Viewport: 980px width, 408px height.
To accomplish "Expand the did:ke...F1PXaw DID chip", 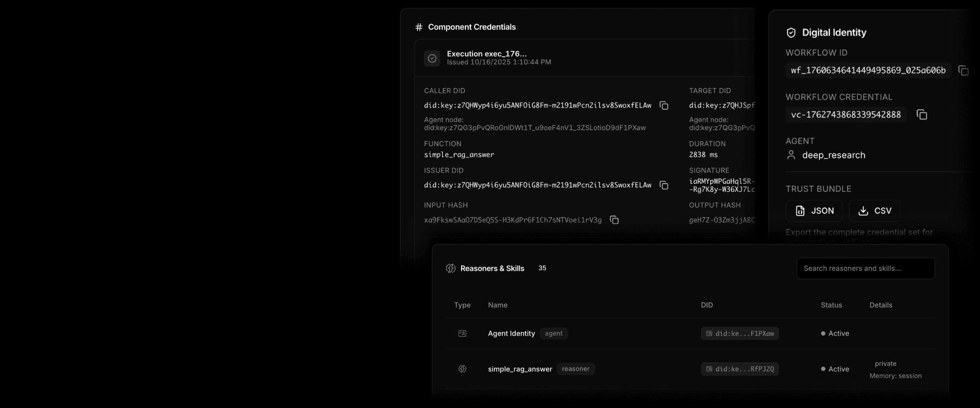I will pos(740,333).
